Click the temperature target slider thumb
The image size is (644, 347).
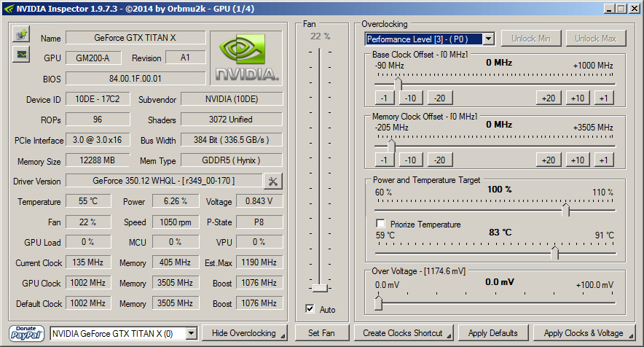[x=555, y=252]
